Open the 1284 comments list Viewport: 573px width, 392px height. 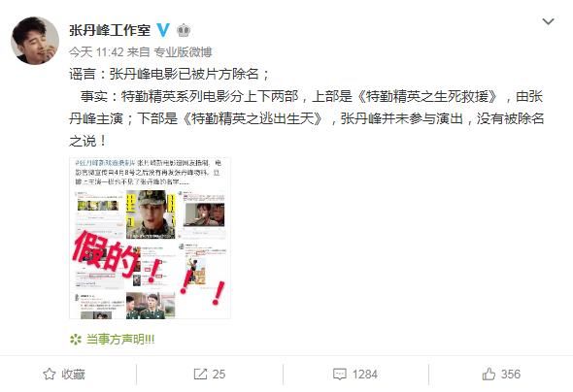pyautogui.click(x=365, y=375)
